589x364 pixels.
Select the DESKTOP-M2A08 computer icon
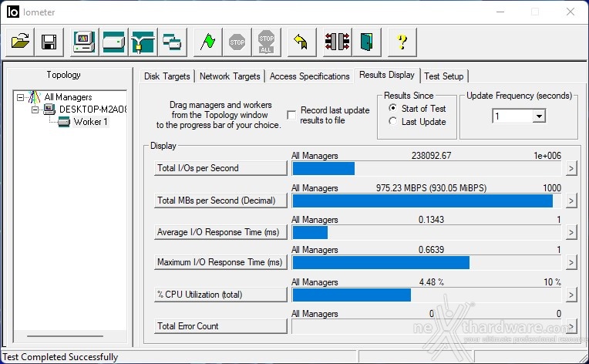(x=49, y=110)
